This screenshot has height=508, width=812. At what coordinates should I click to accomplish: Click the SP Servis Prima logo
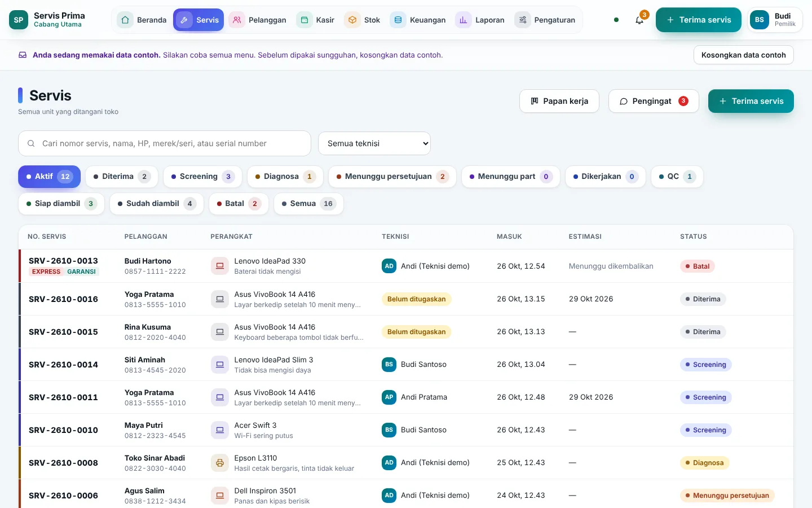[19, 20]
